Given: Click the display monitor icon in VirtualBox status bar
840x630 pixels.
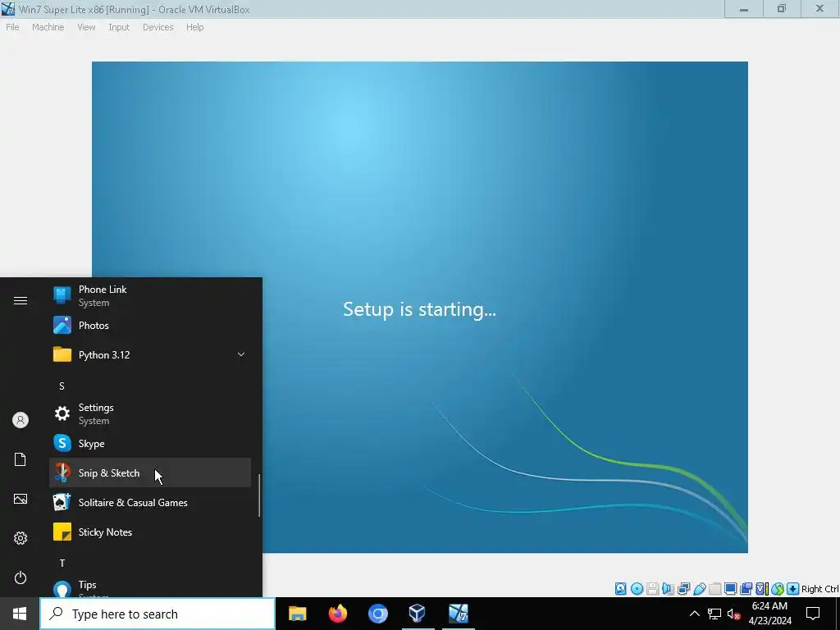Looking at the screenshot, I should (x=730, y=589).
